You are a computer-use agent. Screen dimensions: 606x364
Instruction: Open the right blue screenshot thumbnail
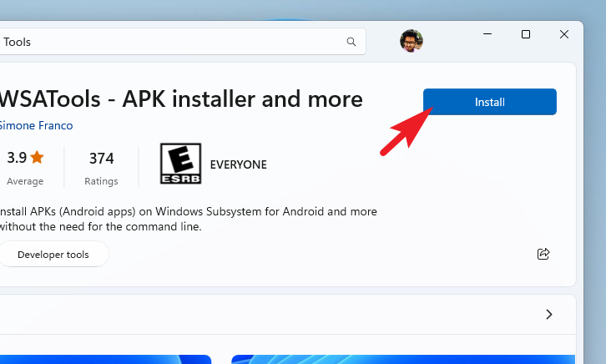click(403, 359)
